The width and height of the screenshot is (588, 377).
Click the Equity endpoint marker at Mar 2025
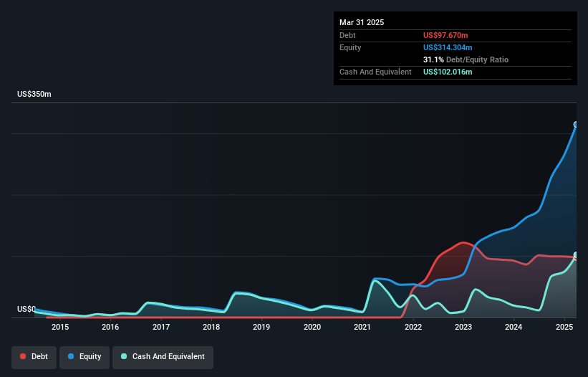pos(576,125)
